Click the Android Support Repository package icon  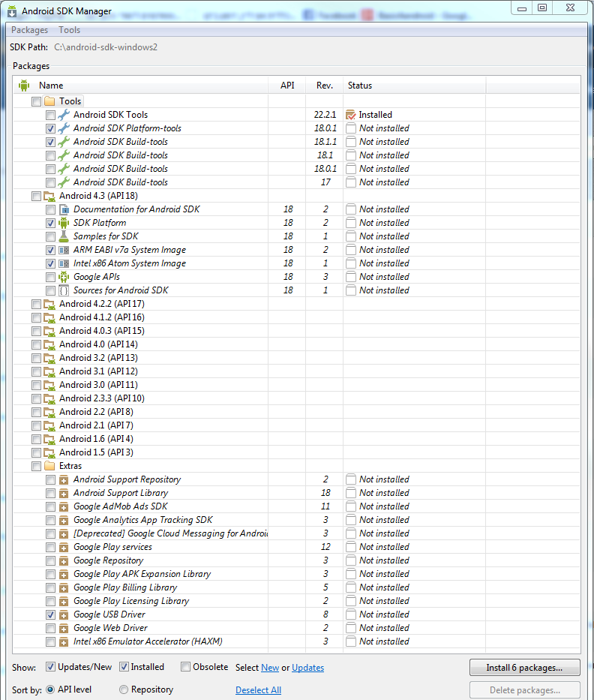click(64, 480)
